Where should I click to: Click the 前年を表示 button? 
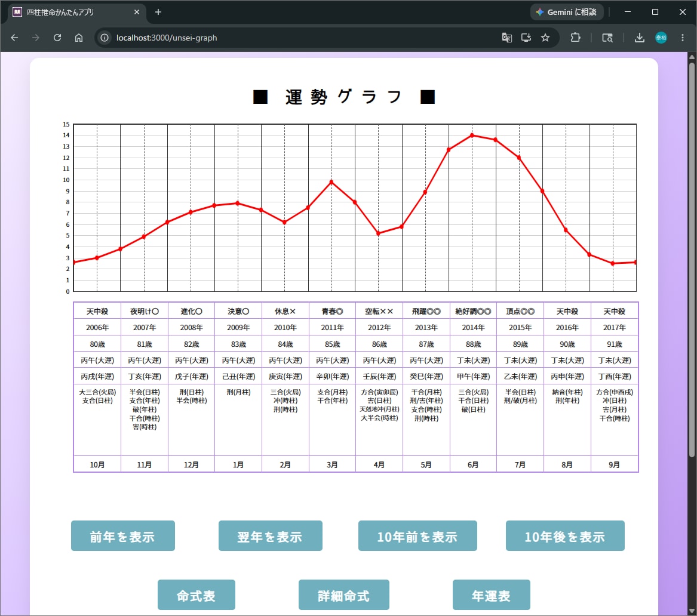tap(122, 536)
